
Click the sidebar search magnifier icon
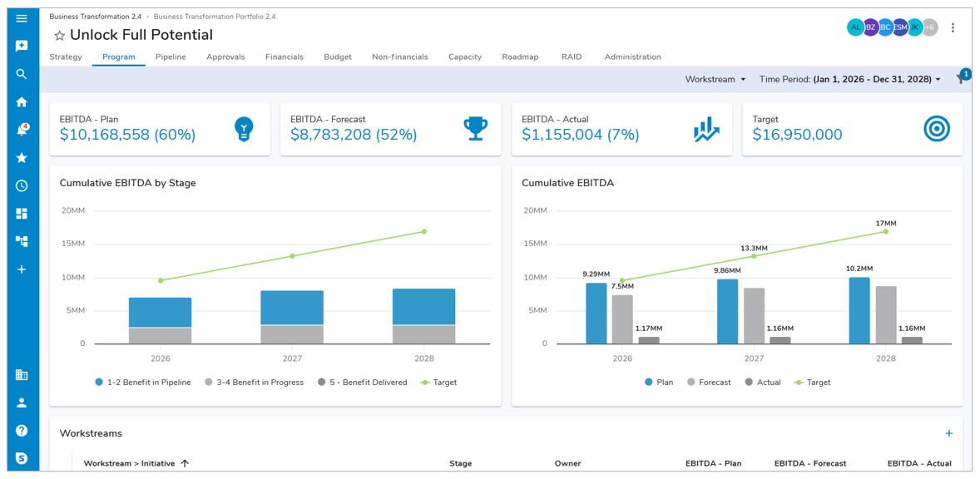click(x=22, y=74)
